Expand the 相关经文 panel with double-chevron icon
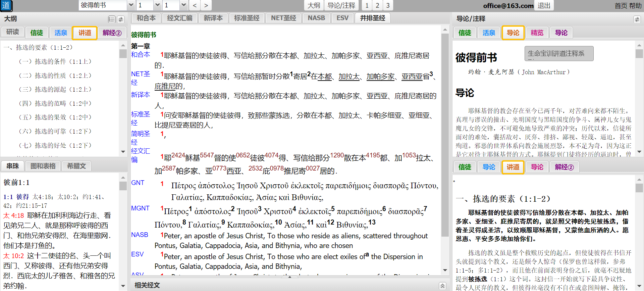This screenshot has width=644, height=291. coord(443,286)
